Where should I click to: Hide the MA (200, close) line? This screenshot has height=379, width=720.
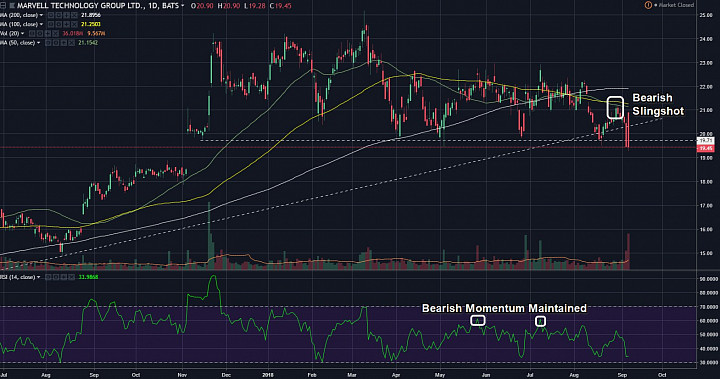click(x=51, y=15)
